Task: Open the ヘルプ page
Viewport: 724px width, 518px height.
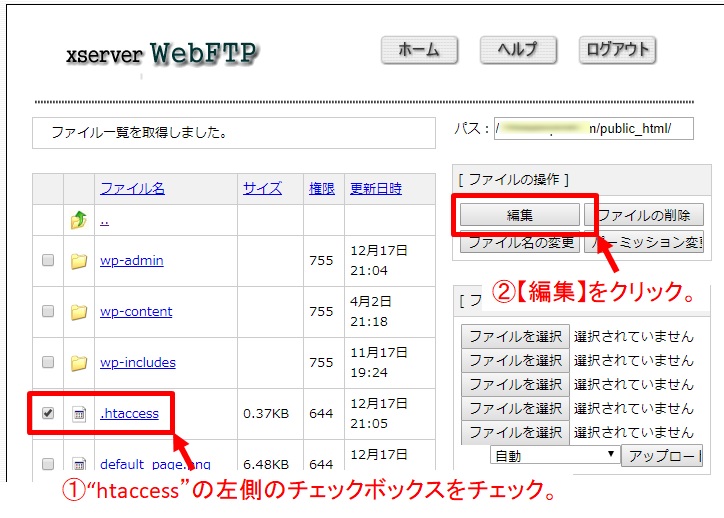Action: pos(517,50)
